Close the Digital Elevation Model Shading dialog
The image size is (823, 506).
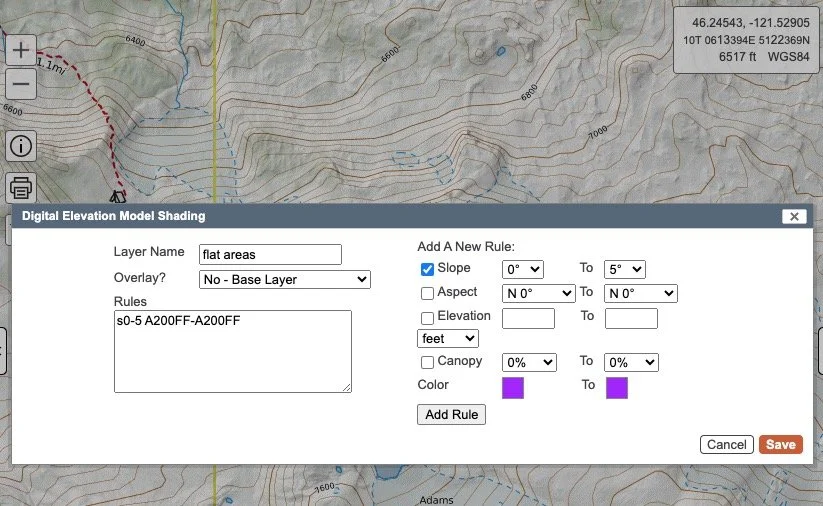tap(794, 216)
